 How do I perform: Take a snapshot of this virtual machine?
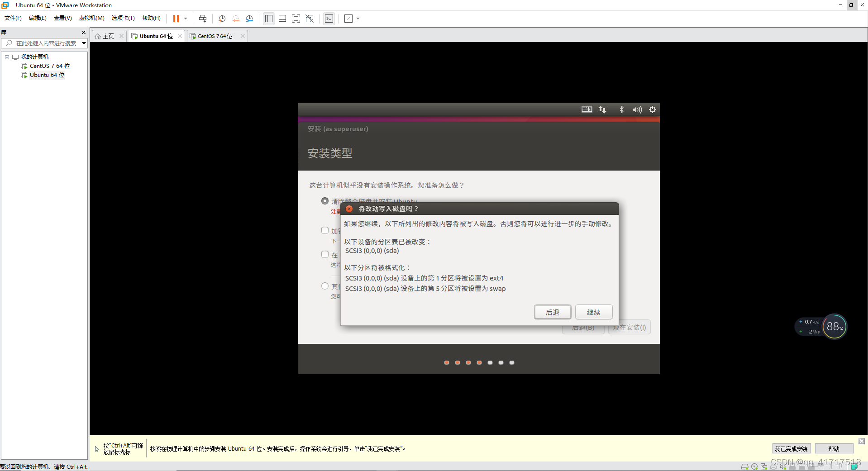(222, 19)
